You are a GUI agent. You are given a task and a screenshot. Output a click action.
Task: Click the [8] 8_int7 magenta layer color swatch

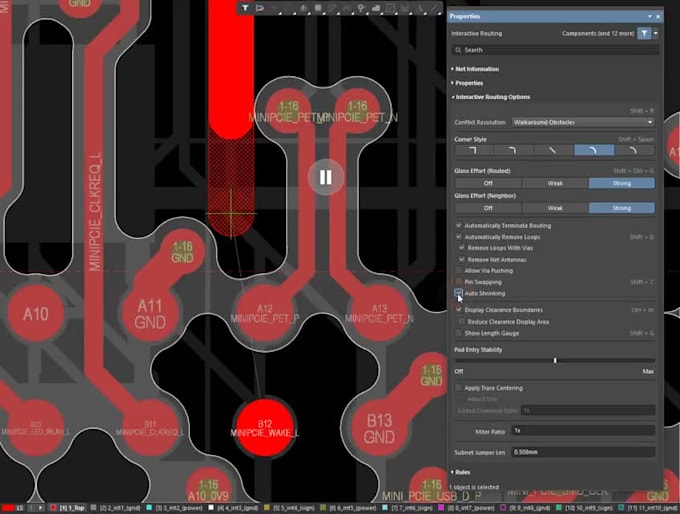coord(441,507)
